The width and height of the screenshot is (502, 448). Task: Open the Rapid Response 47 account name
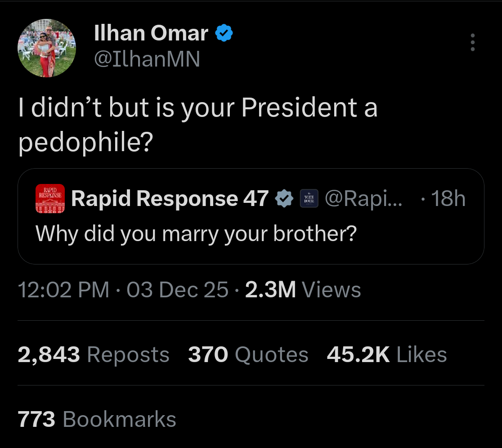click(x=170, y=198)
